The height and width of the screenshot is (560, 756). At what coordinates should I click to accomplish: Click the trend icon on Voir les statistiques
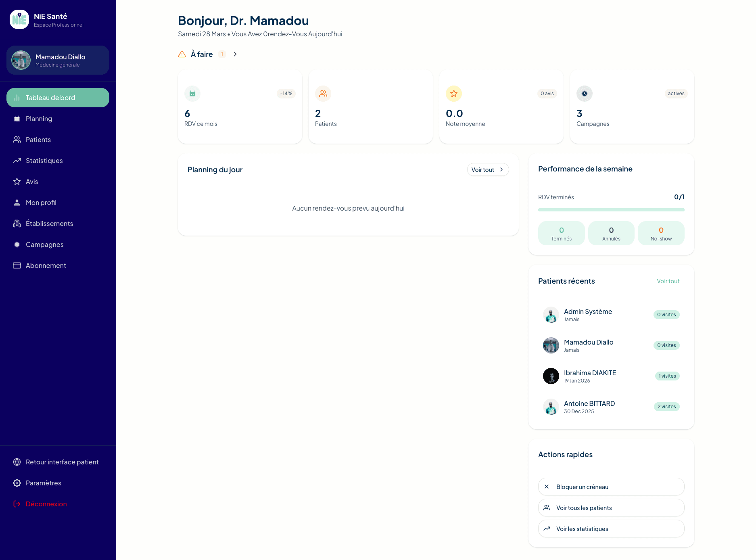tap(547, 529)
